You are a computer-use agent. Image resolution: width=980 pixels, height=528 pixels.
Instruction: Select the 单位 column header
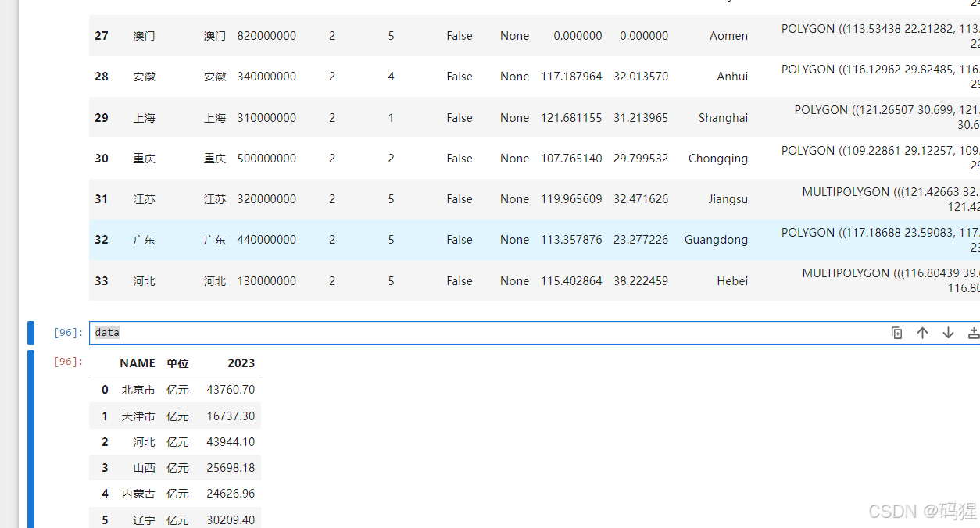177,363
